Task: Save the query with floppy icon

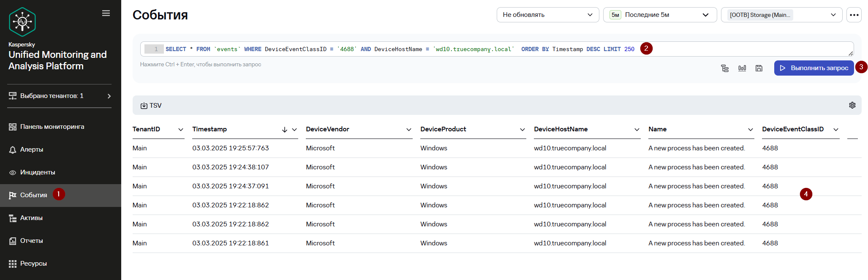Action: click(759, 68)
